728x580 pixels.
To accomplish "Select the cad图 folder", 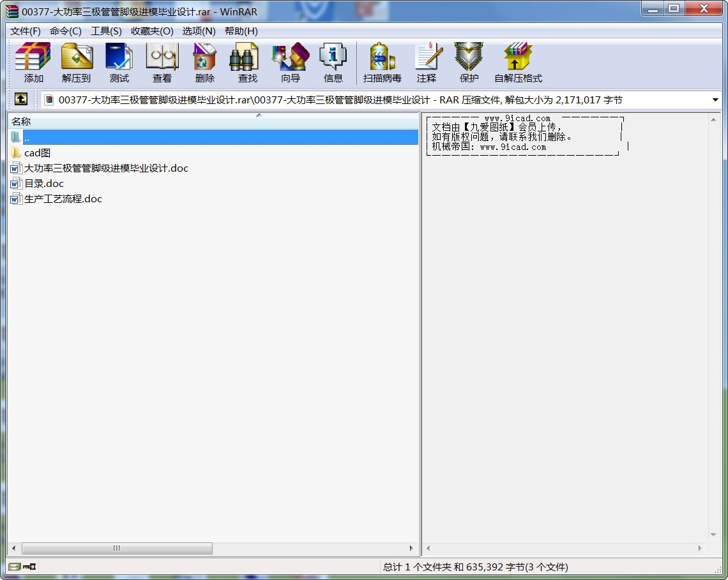I will click(37, 153).
